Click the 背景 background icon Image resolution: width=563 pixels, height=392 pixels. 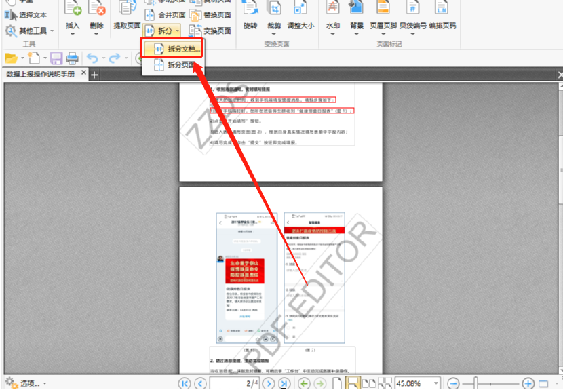point(357,8)
